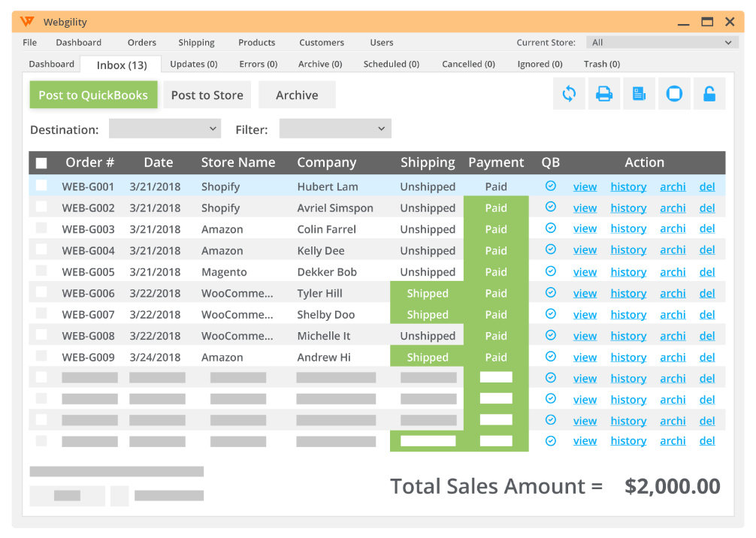Click QB status icon for WEB-G003
Viewport: 756px width, 538px height.
pos(551,228)
